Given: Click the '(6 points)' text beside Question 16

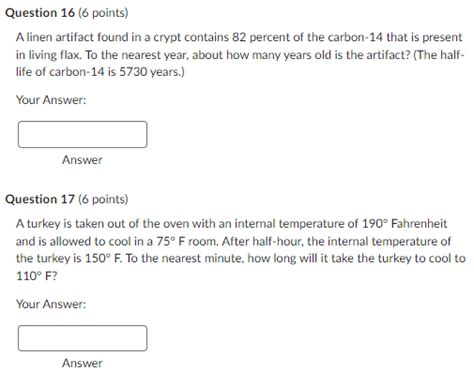Looking at the screenshot, I should [x=103, y=13].
